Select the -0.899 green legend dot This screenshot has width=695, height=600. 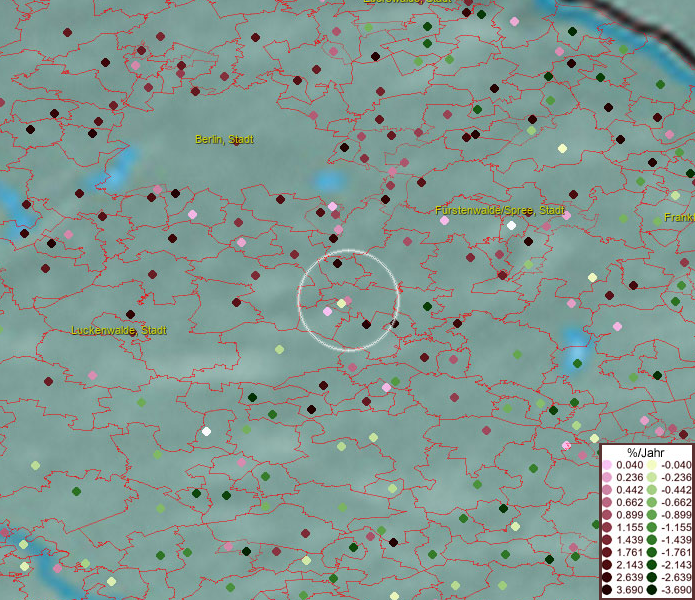pyautogui.click(x=652, y=515)
